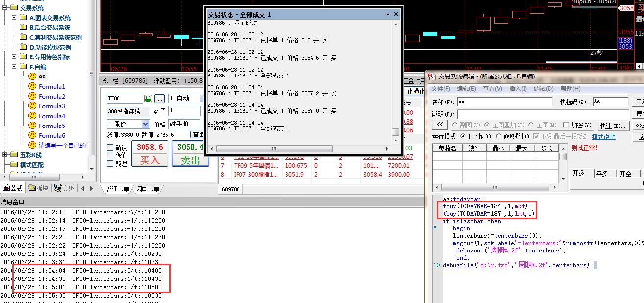Enable the 确认 checkbox
Image resolution: width=644 pixels, height=303 pixels.
[x=110, y=147]
